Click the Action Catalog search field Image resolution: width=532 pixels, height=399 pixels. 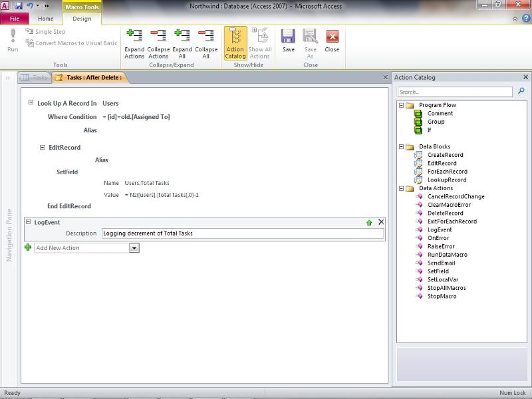tap(455, 92)
